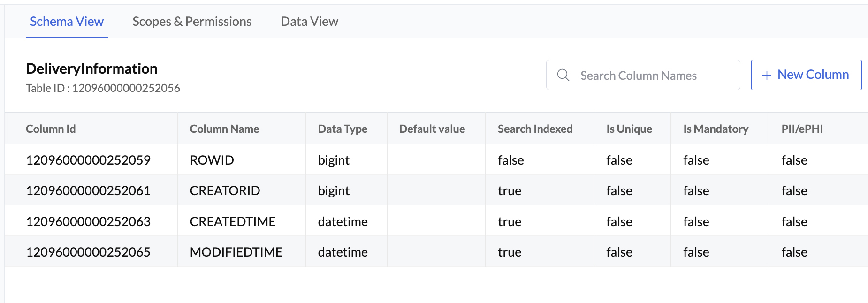Click the bigint type of ROWID
This screenshot has width=868, height=303.
coord(334,160)
